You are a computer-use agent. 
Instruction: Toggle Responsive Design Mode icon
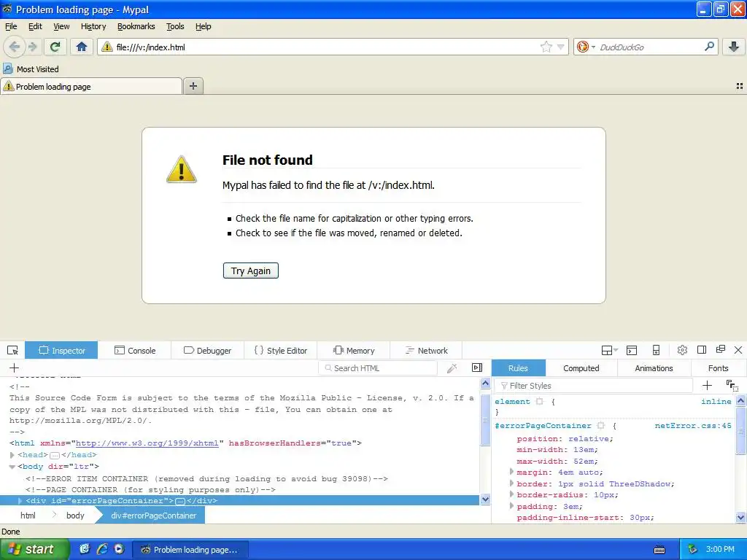[x=656, y=351]
